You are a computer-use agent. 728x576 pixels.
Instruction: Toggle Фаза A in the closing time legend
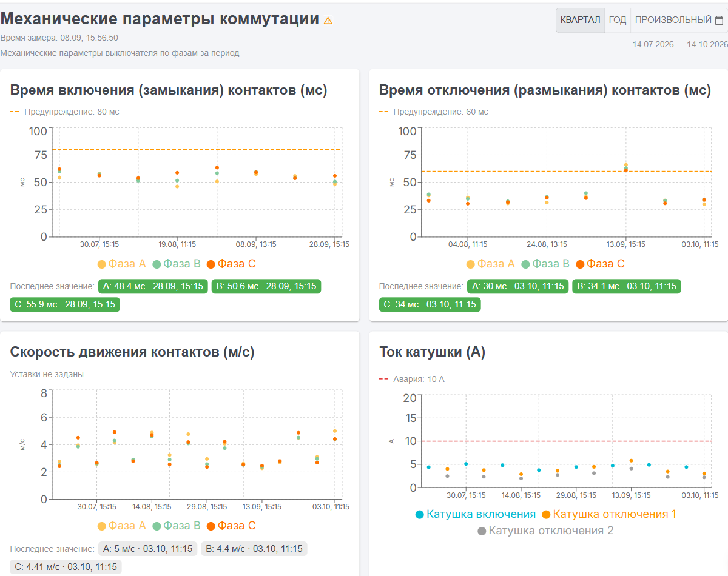pyautogui.click(x=122, y=264)
